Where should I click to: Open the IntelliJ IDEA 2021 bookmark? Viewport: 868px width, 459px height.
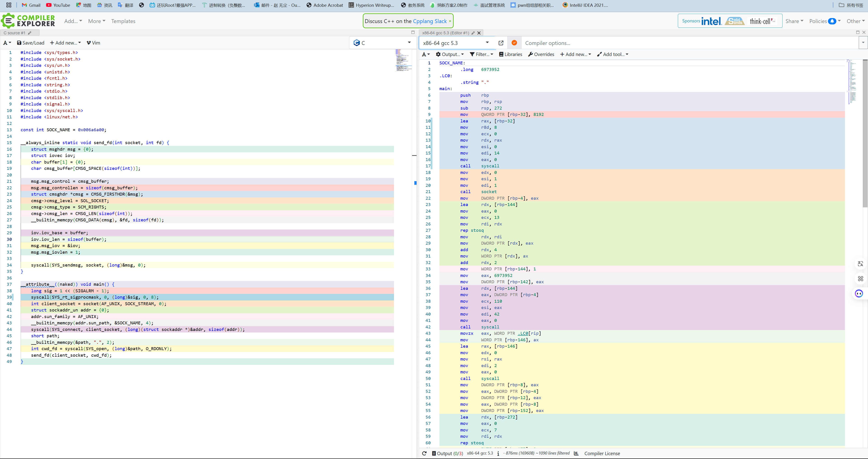click(x=585, y=5)
